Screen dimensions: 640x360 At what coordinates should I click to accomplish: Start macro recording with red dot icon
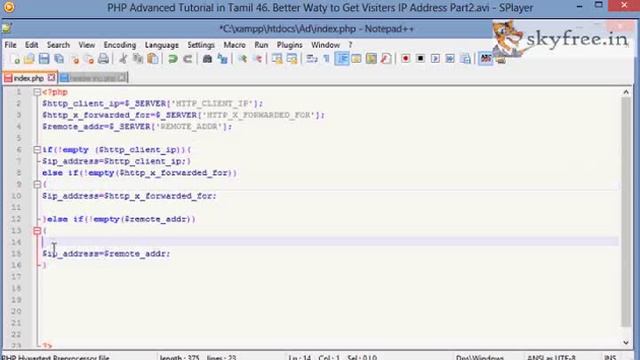click(x=405, y=59)
